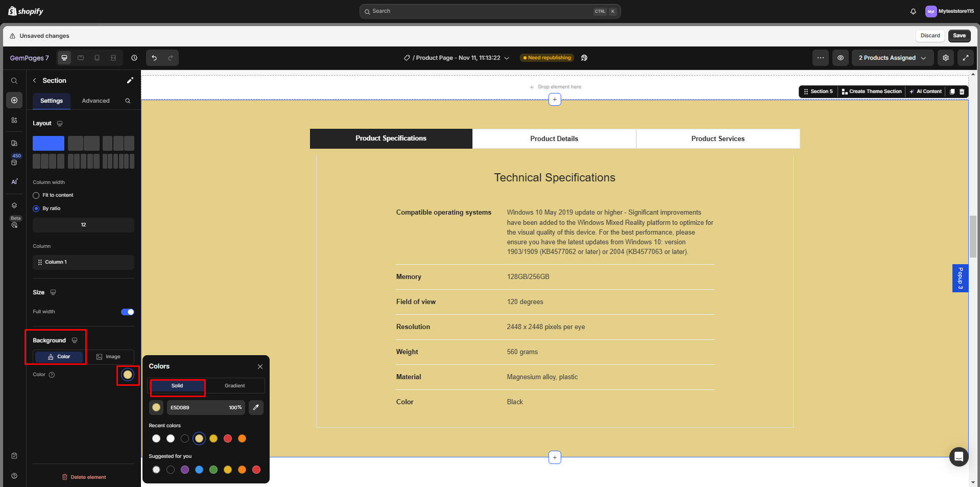Viewport: 980px width, 487px height.
Task: Open the live chat bubble
Action: coord(959,456)
